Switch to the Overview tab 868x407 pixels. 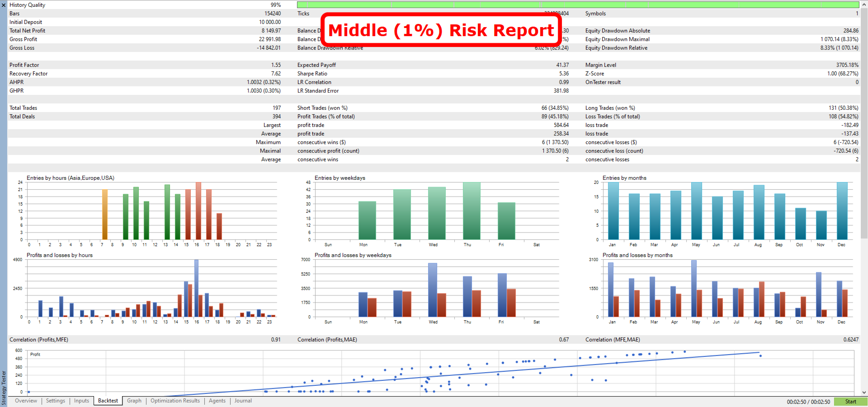point(26,401)
